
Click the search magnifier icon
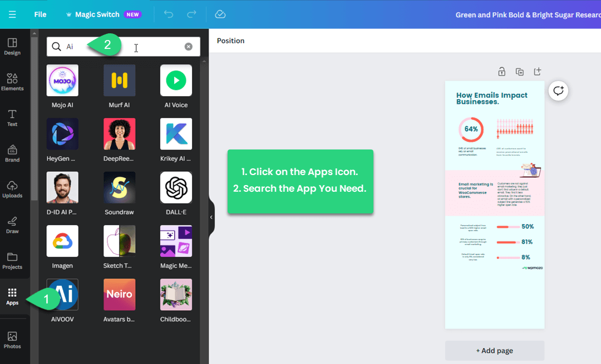56,47
